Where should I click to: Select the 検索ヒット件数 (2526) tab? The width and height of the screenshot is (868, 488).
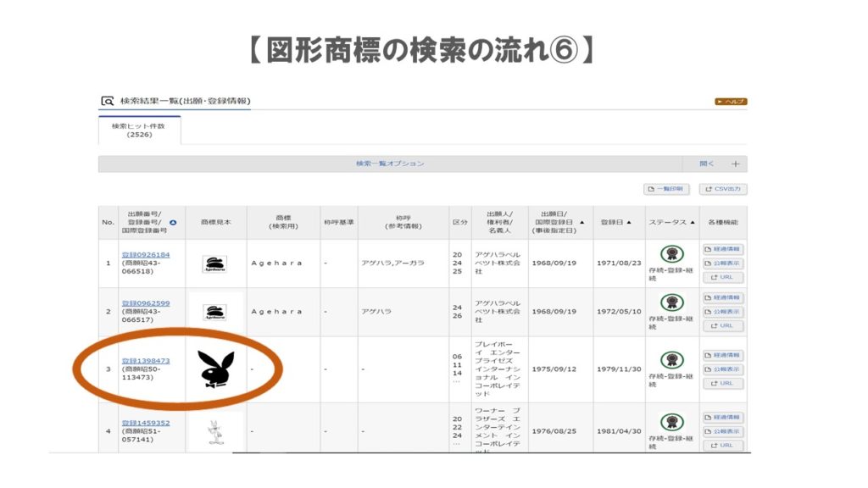139,130
